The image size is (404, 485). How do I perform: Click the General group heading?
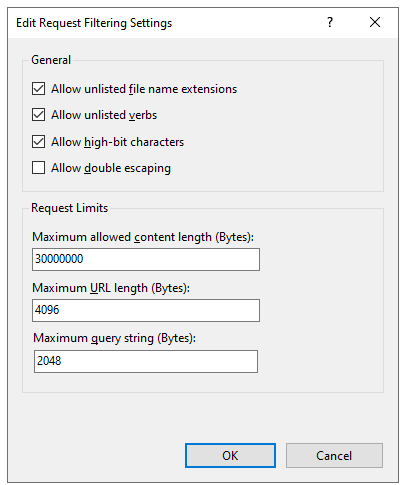(x=51, y=60)
